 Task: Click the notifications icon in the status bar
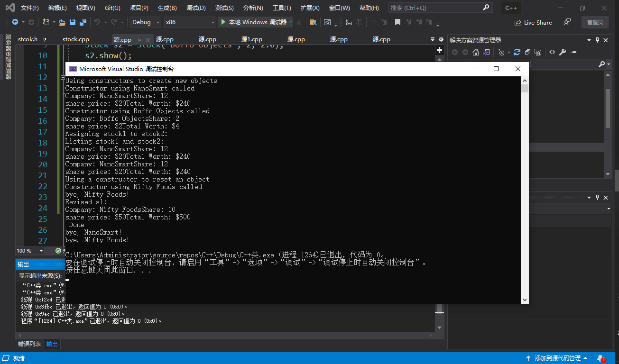pos(601,358)
